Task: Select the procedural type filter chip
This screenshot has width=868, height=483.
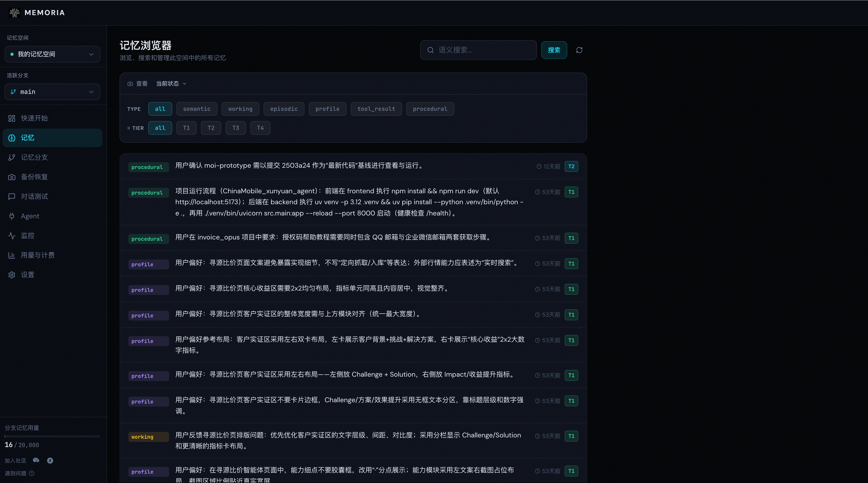Action: (430, 109)
